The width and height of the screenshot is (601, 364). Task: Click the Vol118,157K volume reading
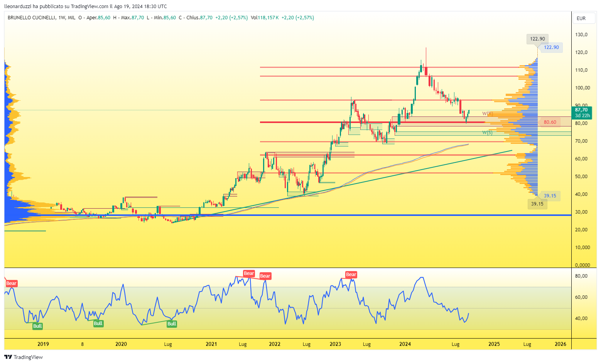tap(265, 18)
